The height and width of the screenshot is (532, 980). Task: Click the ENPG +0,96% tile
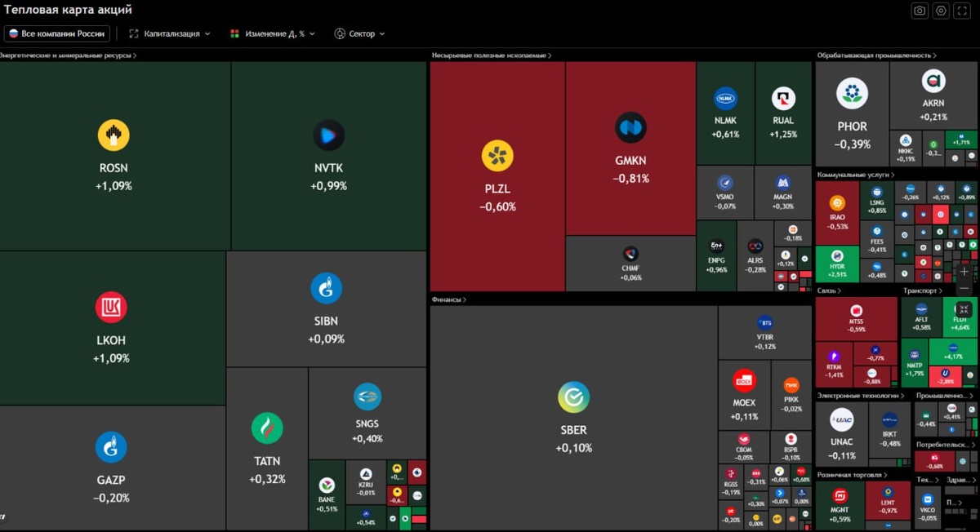point(716,256)
